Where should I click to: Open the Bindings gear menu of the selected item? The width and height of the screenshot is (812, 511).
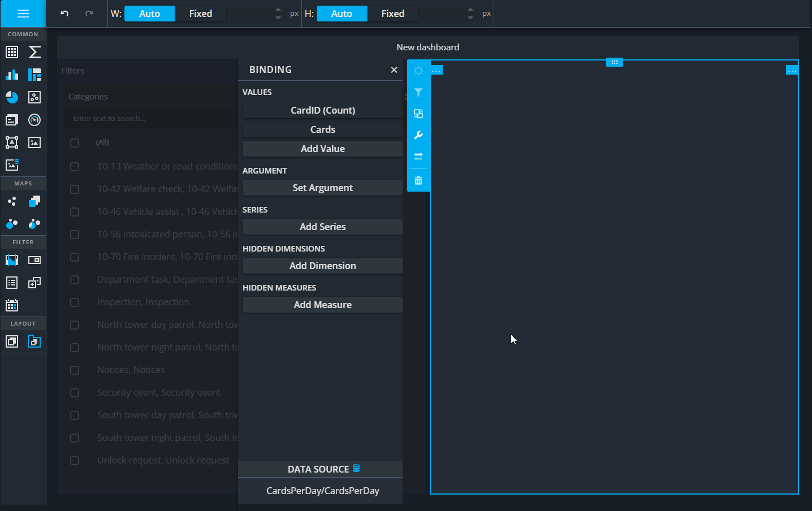(x=418, y=71)
